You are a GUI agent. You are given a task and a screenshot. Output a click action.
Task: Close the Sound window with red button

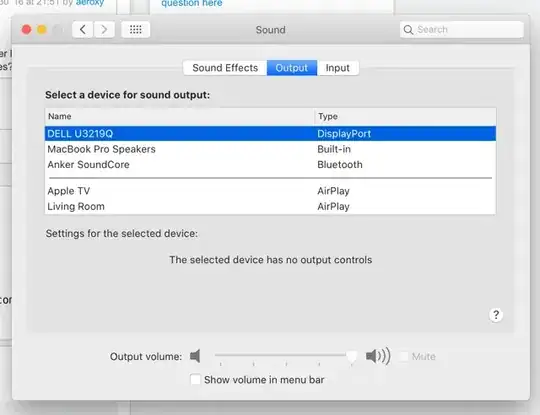pyautogui.click(x=26, y=30)
